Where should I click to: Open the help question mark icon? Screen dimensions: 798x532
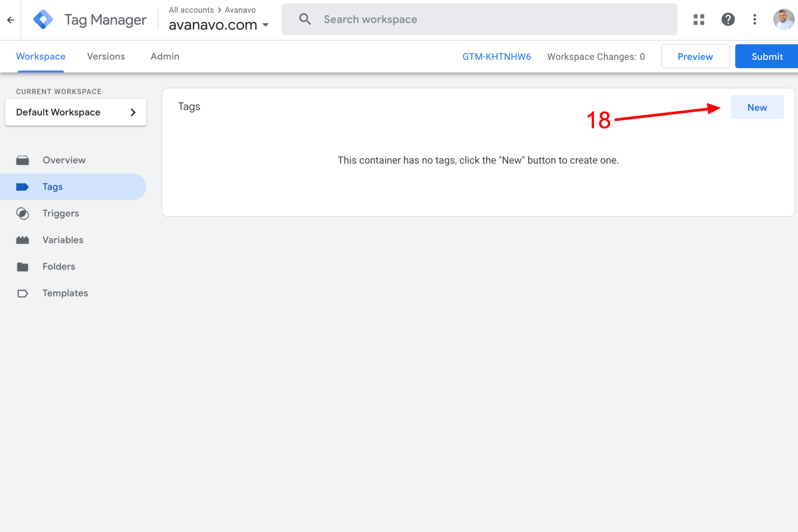click(728, 19)
